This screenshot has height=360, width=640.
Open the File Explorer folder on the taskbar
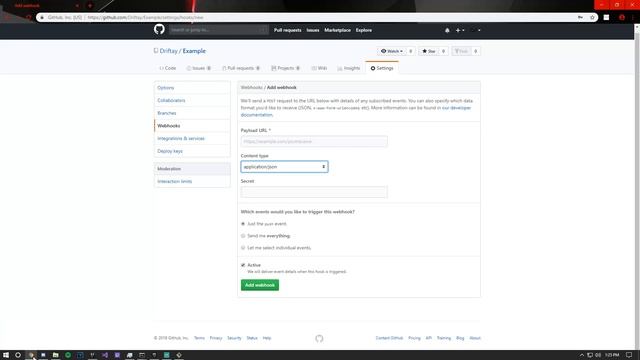pyautogui.click(x=56, y=355)
